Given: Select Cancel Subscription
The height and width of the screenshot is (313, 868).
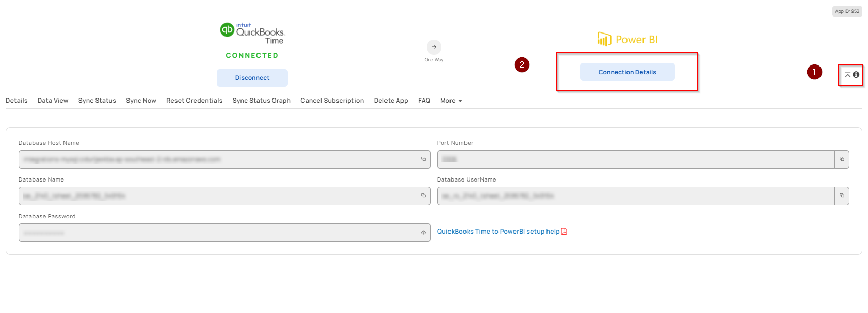Looking at the screenshot, I should tap(332, 101).
